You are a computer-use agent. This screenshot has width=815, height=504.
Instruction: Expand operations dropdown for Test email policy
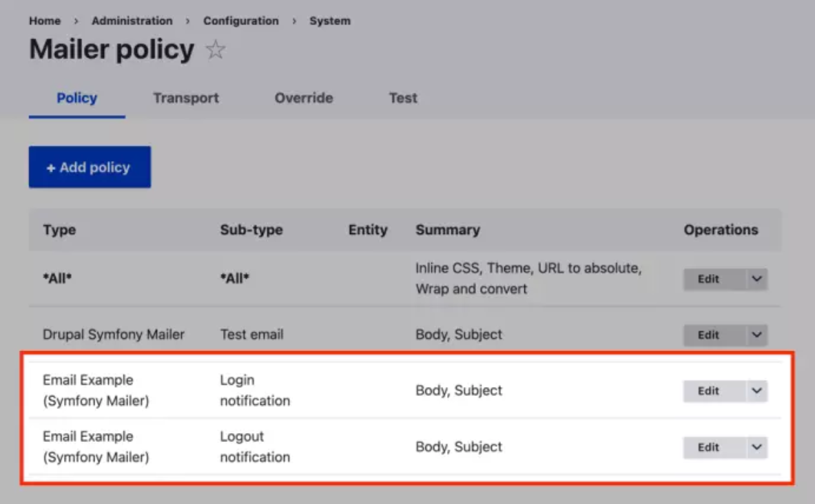tap(756, 335)
